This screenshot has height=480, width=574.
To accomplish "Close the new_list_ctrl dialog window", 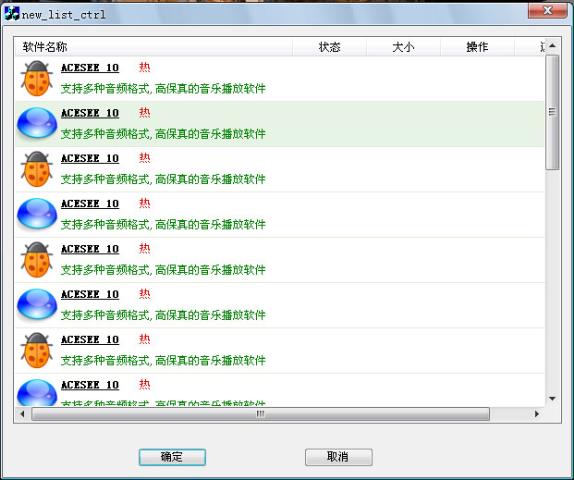I will [x=548, y=11].
